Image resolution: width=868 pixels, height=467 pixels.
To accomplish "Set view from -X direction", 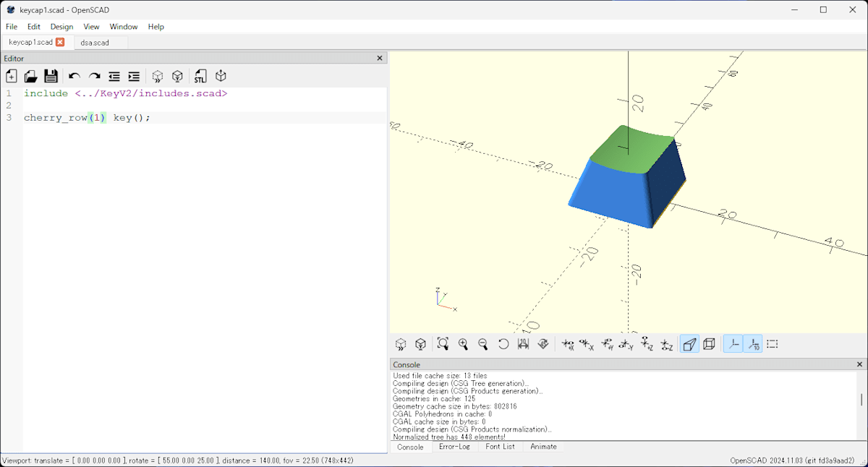I will [587, 344].
